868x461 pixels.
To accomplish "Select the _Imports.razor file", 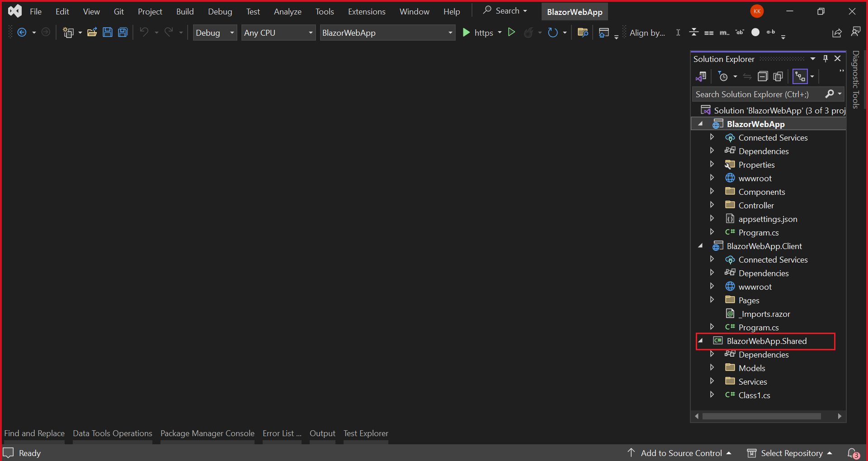I will 764,314.
